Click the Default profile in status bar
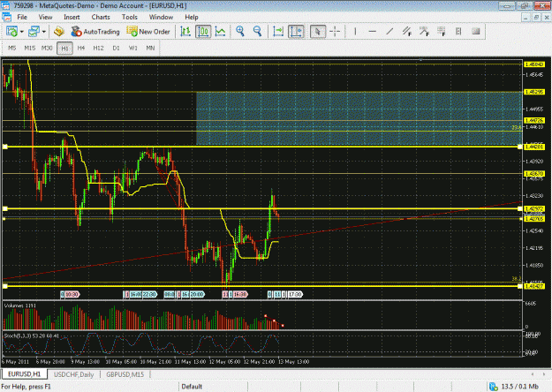 tap(192, 387)
